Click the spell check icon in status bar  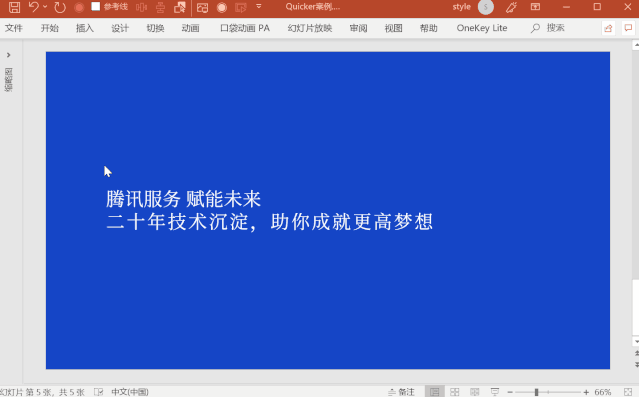(99, 392)
